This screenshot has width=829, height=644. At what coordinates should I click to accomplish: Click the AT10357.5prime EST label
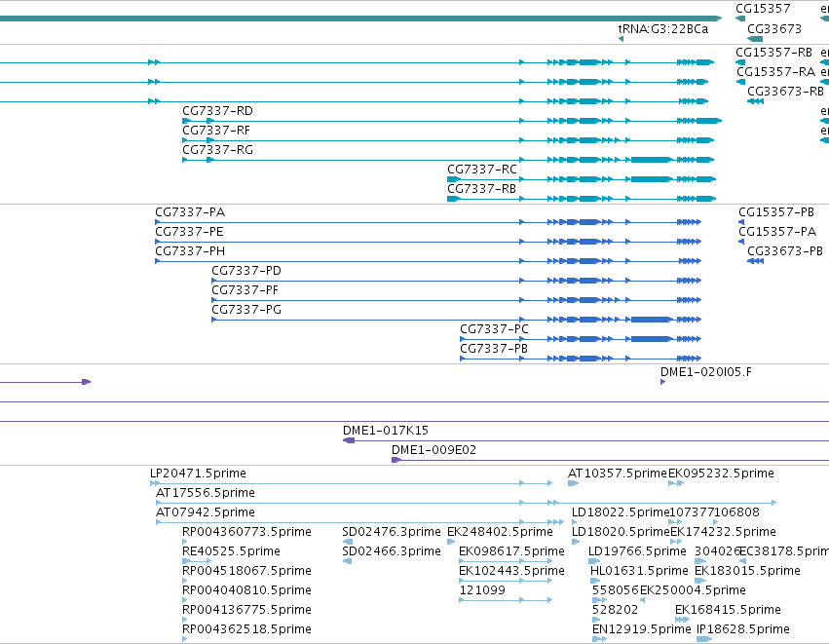(617, 474)
